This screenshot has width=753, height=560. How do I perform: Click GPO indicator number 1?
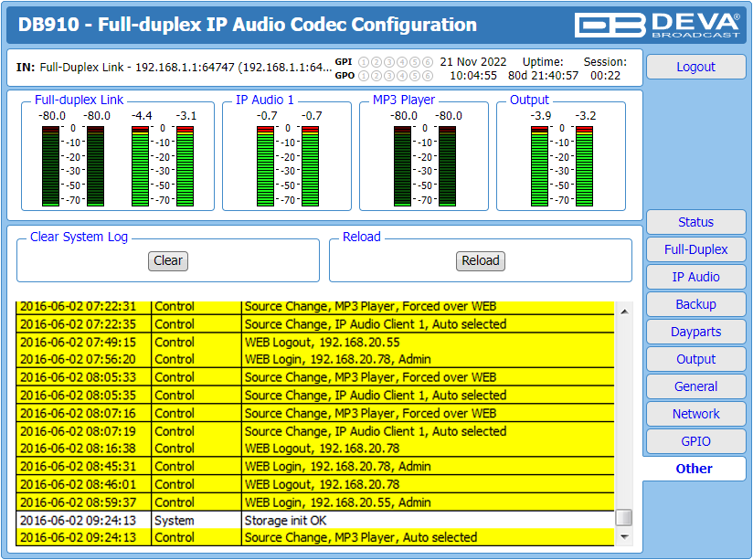tap(364, 76)
